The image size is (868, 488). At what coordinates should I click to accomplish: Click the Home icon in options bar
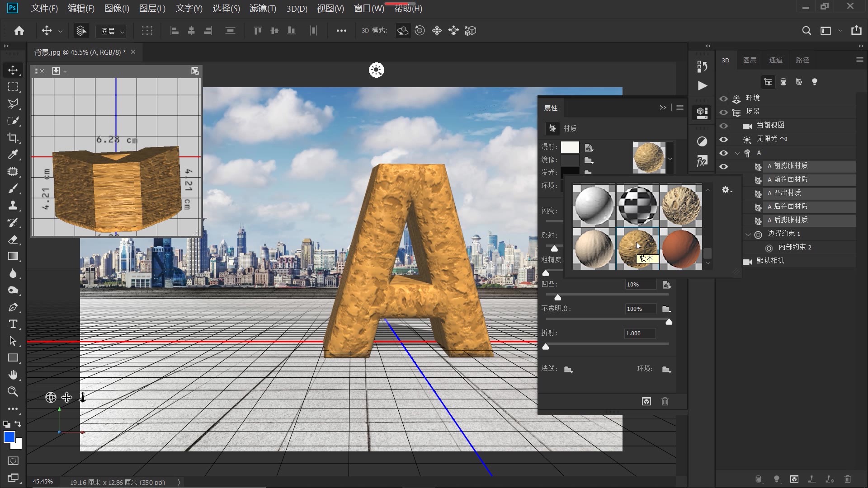(x=19, y=30)
